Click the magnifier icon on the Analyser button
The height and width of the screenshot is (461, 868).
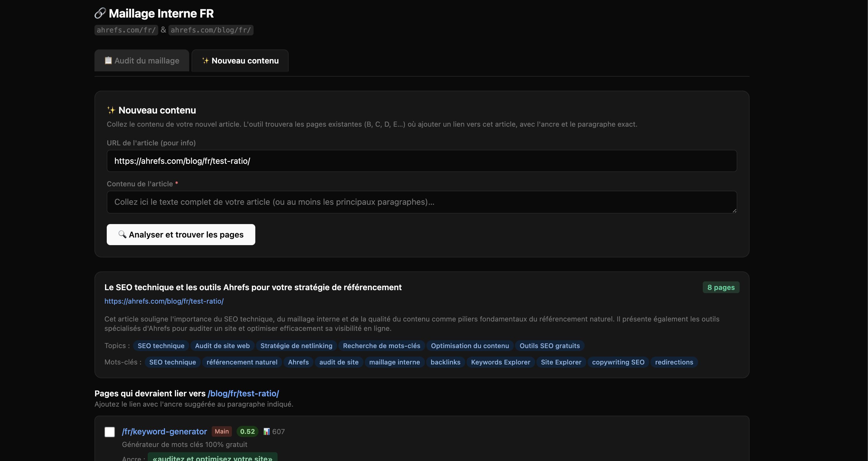tap(122, 234)
